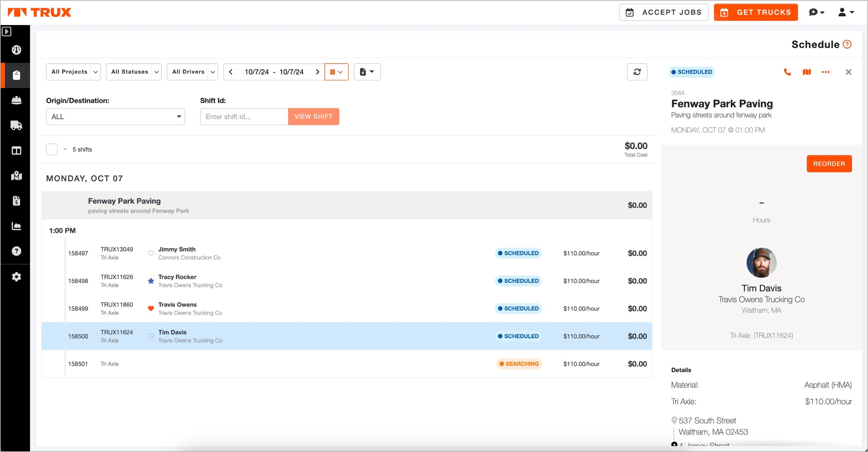Toggle the star for Tracy Rocker

pyautogui.click(x=151, y=281)
